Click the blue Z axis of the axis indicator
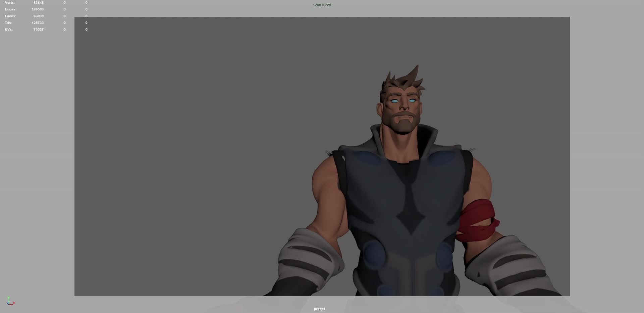The width and height of the screenshot is (644, 313). pos(8,303)
